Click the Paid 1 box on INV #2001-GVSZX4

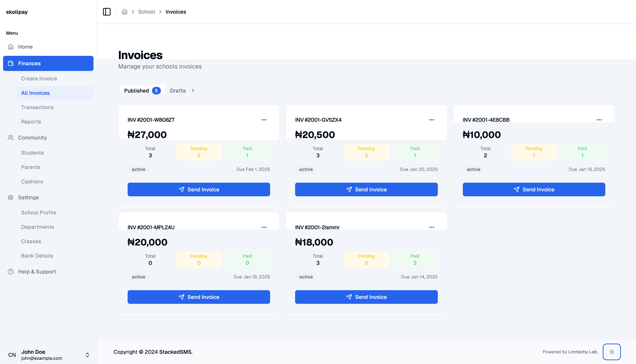tap(415, 152)
